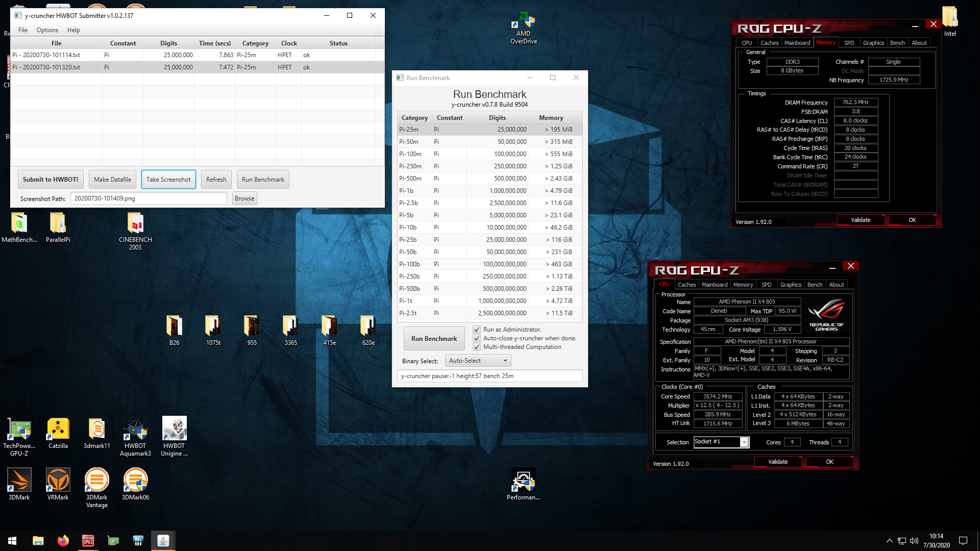The height and width of the screenshot is (551, 980).
Task: Open the 3365 desktop folder
Action: coord(290,331)
